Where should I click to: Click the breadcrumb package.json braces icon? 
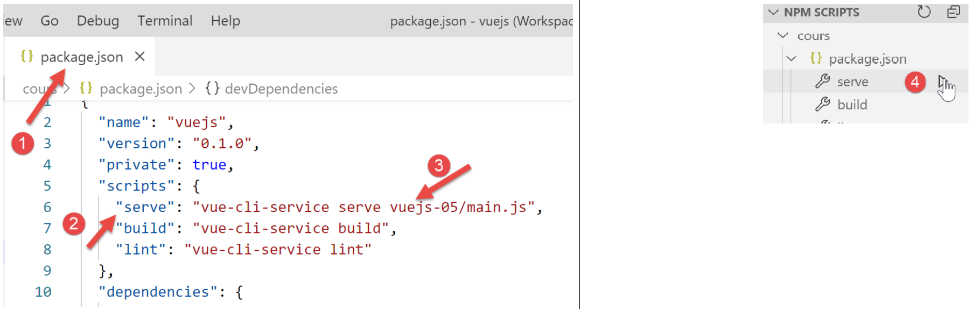[86, 88]
